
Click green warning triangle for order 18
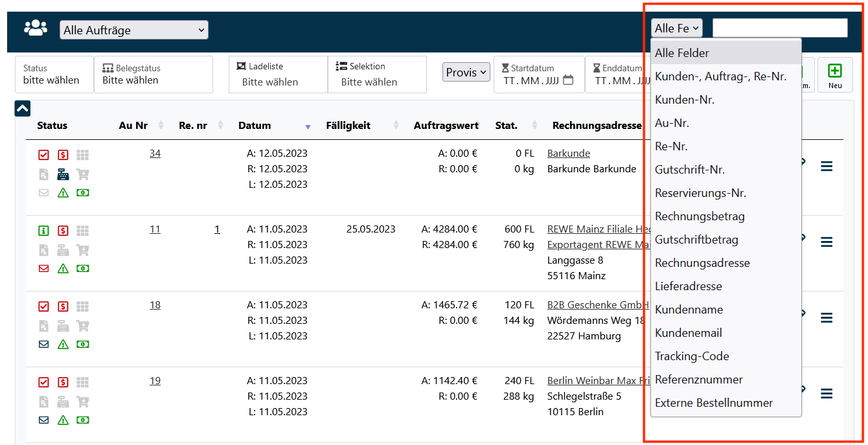[x=63, y=344]
